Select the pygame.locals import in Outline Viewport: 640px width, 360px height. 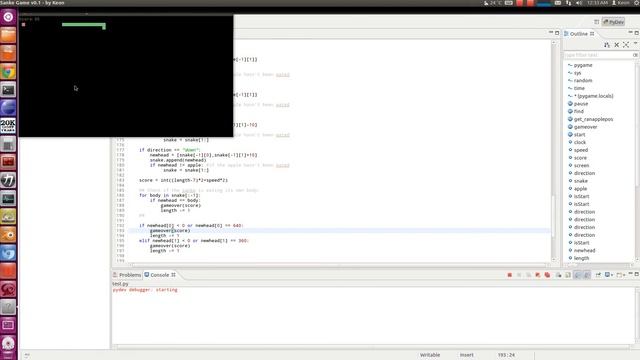pos(593,96)
